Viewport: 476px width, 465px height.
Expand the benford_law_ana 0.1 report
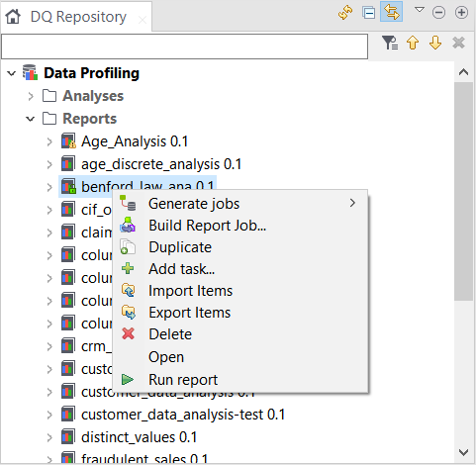pos(49,187)
